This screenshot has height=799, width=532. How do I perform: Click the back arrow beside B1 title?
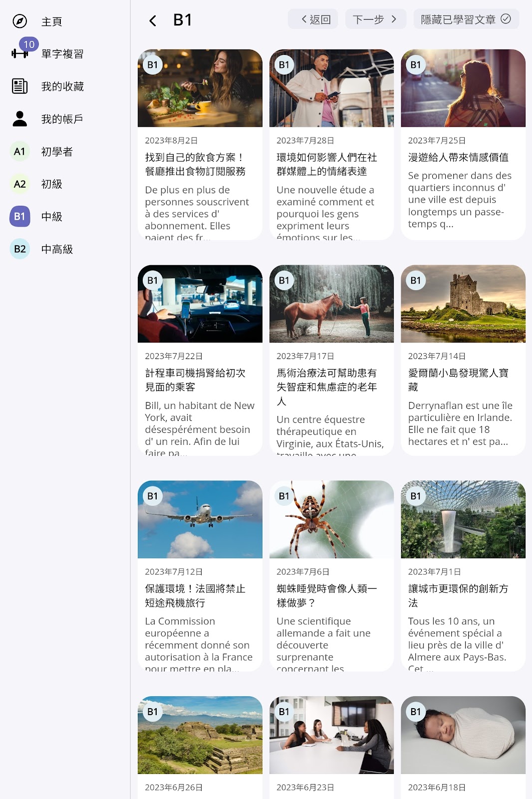coord(153,20)
